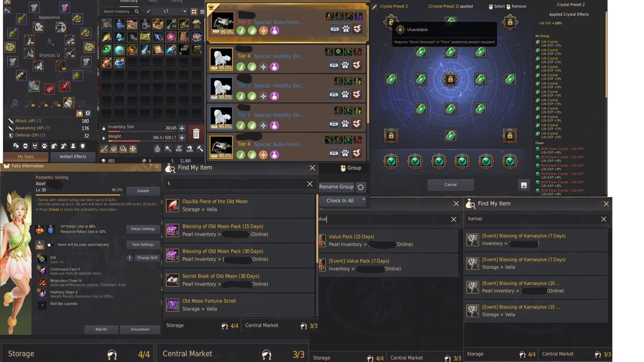Click the Applied Crystal Effects scrollbar
This screenshot has height=362, width=644.
coord(606,55)
